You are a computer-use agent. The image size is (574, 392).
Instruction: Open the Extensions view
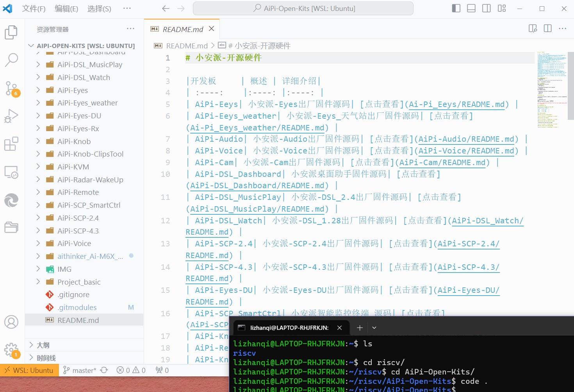pyautogui.click(x=11, y=144)
